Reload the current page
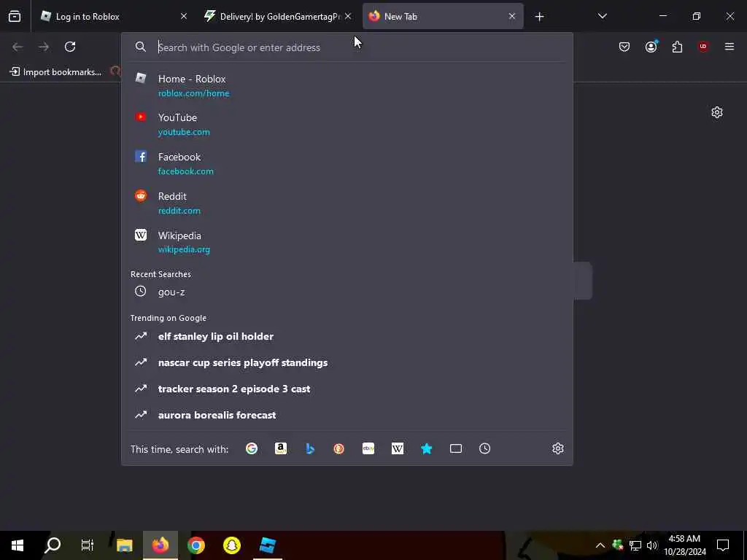747x560 pixels. 70,47
